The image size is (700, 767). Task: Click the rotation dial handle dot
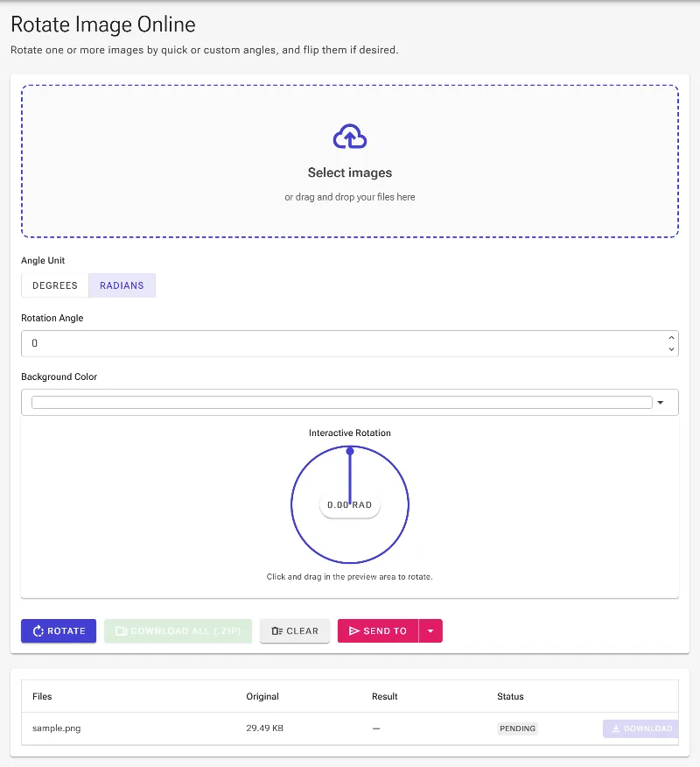[x=349, y=451]
